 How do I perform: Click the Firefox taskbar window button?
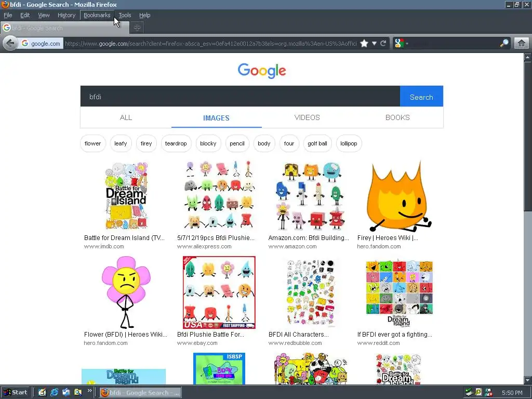tap(140, 393)
